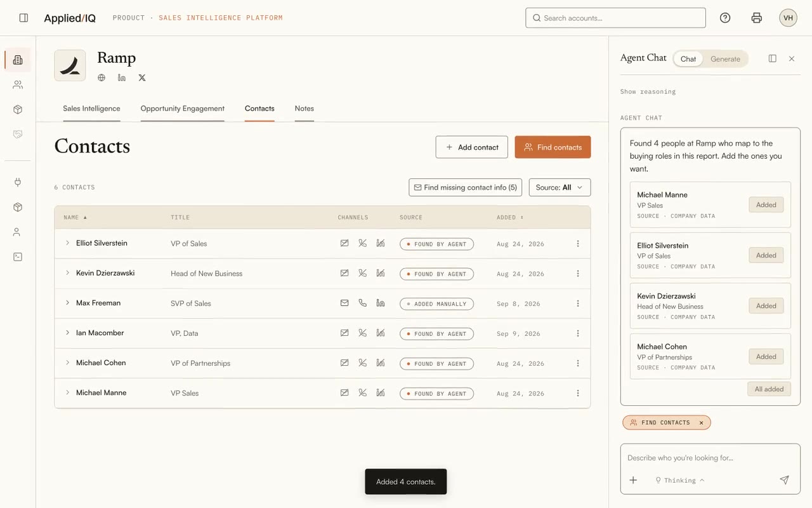Screen dimensions: 812x508
Task: Click the orange Find contacts button
Action: (x=553, y=147)
